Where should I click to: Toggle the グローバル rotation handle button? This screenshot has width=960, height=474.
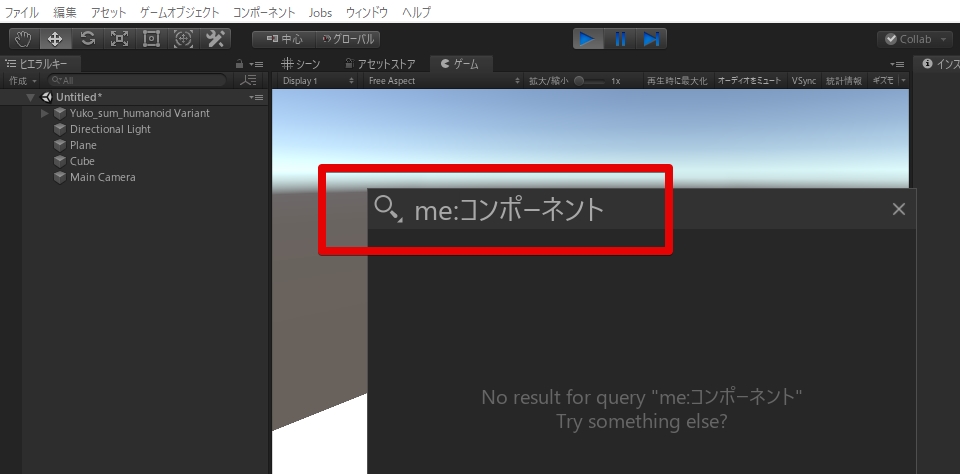(x=348, y=39)
